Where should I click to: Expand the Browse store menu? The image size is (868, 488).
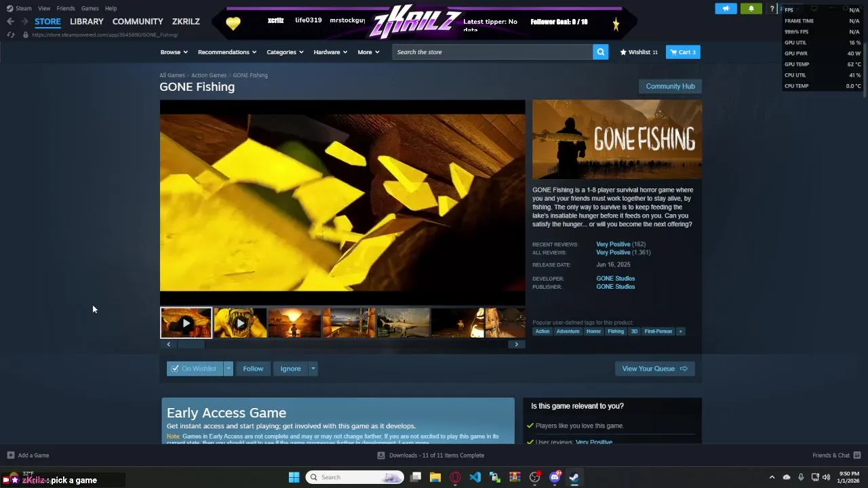coord(174,52)
